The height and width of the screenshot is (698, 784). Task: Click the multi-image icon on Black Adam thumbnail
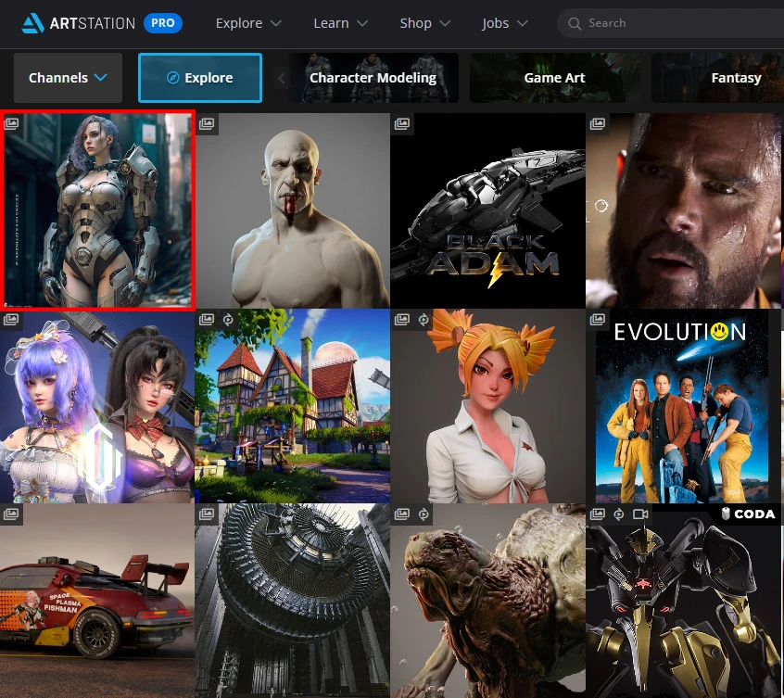coord(402,124)
